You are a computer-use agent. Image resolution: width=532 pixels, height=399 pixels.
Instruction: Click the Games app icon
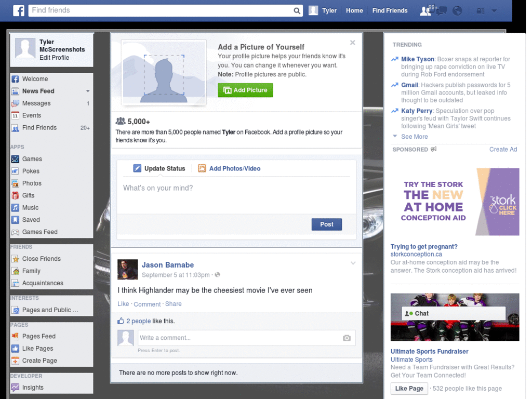pos(15,159)
